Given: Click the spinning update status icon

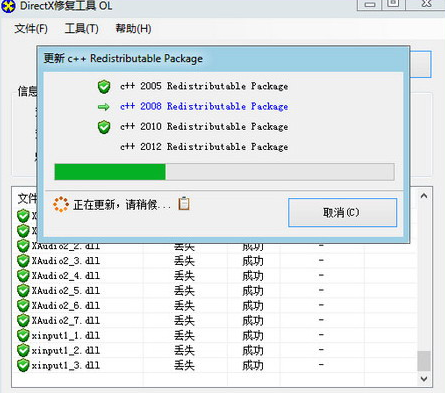Looking at the screenshot, I should click(x=61, y=204).
